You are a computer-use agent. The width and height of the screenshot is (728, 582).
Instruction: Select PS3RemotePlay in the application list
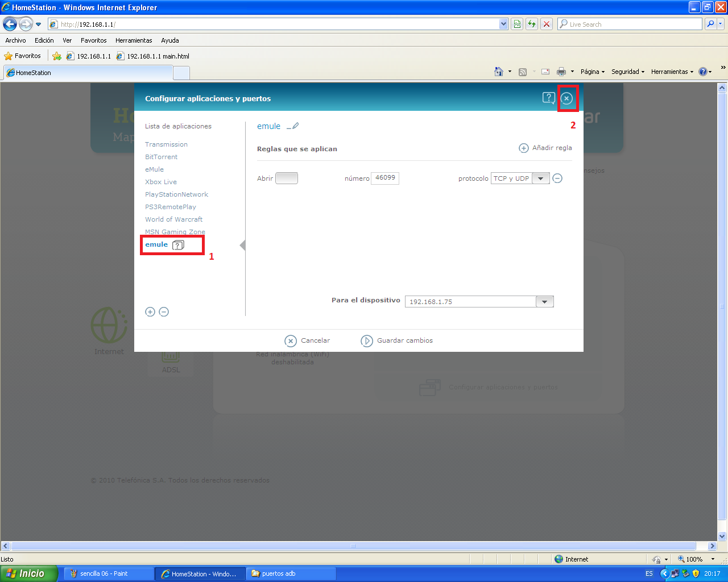[171, 207]
